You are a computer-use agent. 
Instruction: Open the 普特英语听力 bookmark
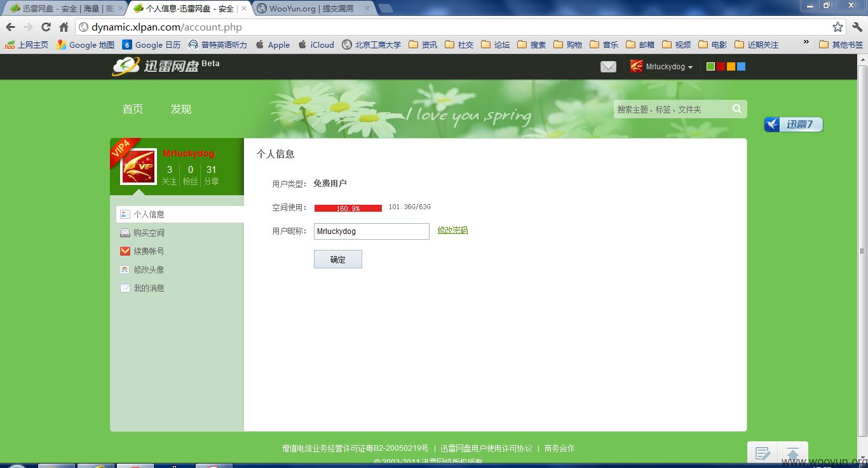click(217, 45)
